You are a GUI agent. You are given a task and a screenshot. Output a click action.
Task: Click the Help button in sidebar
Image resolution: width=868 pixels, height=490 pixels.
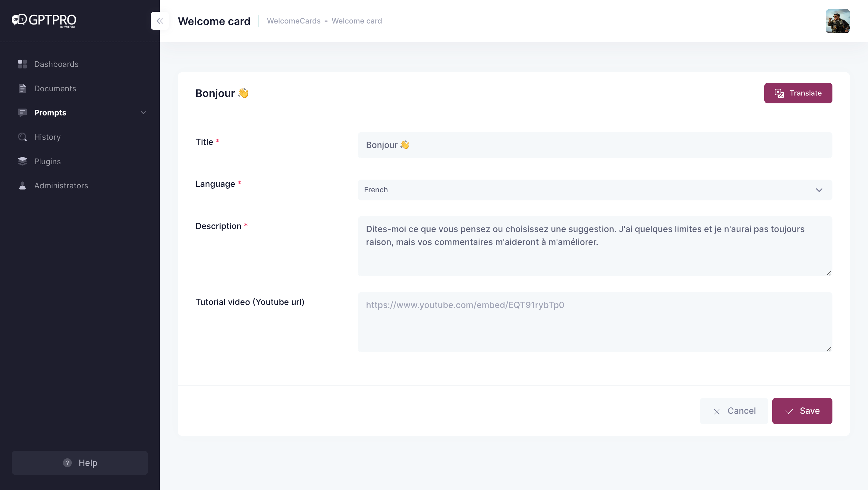[80, 463]
